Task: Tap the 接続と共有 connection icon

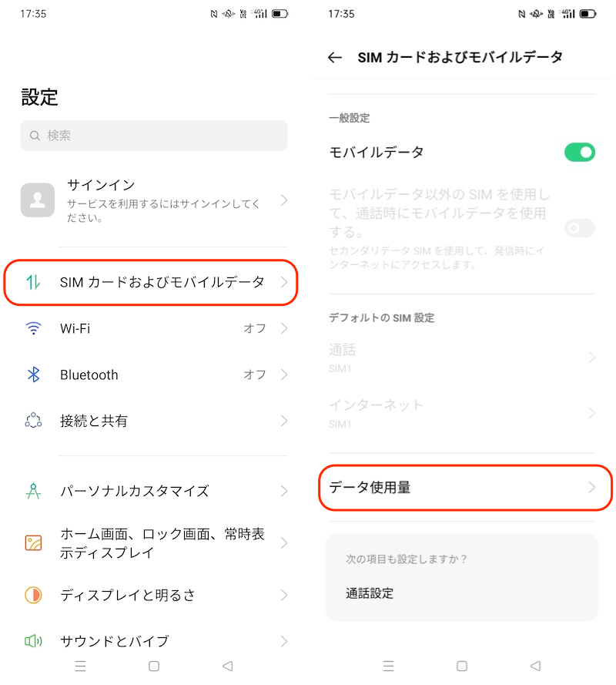Action: [33, 421]
